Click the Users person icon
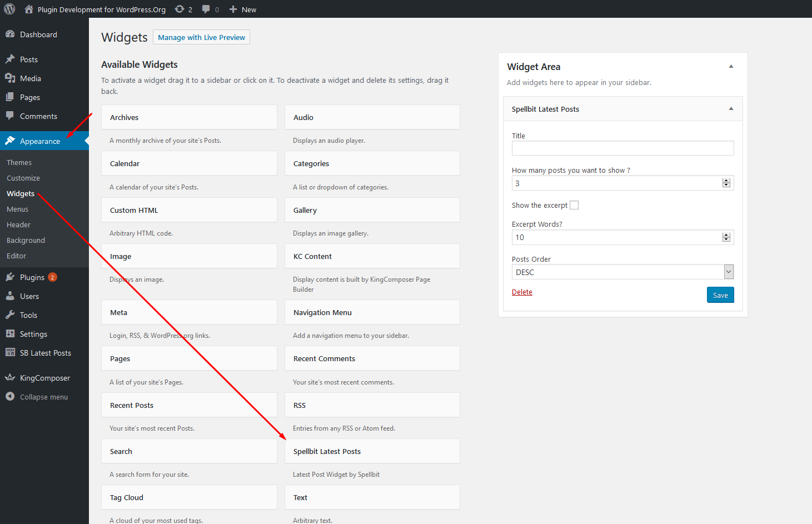Screen dimensions: 812x524 10,296
